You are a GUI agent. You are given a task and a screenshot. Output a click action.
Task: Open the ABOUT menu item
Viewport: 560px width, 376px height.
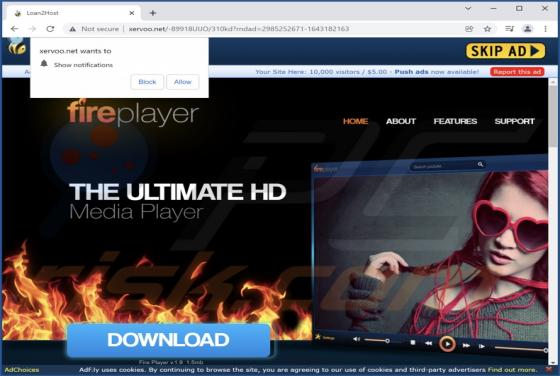[401, 121]
